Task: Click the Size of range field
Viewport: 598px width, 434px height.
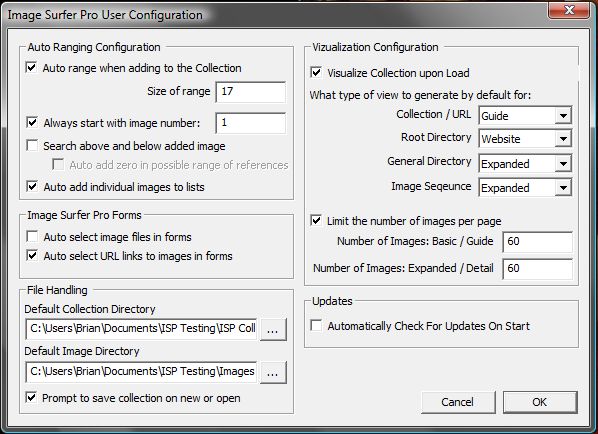Action: (x=251, y=92)
